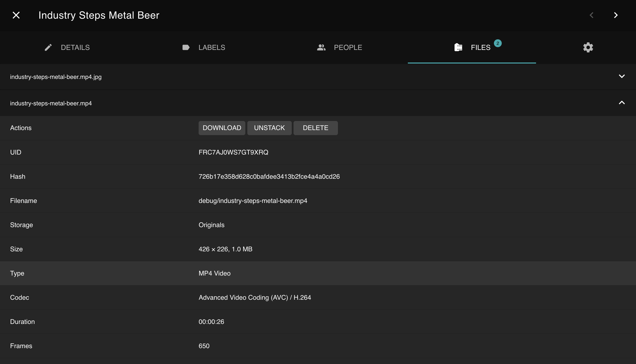636x364 pixels.
Task: Select the FILES badge showing count 2
Action: tap(497, 43)
